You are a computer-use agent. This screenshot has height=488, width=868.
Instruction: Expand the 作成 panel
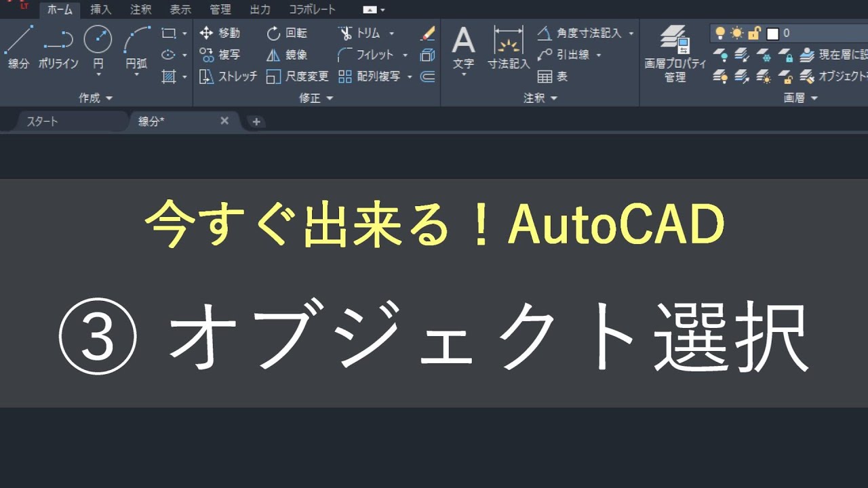pyautogui.click(x=96, y=98)
